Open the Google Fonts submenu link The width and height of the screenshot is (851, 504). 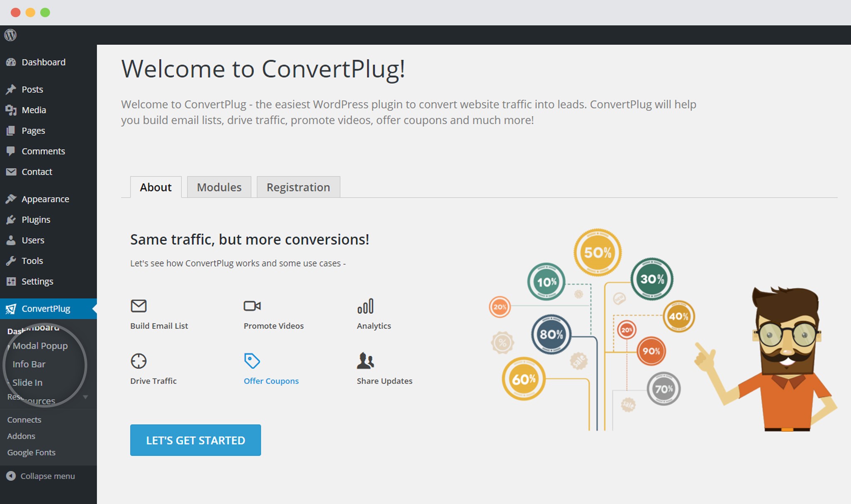[x=31, y=452]
